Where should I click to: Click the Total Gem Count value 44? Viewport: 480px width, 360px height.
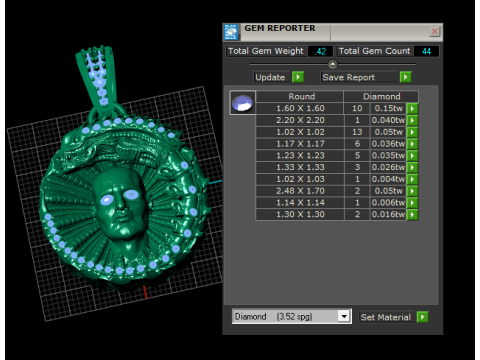coord(426,51)
